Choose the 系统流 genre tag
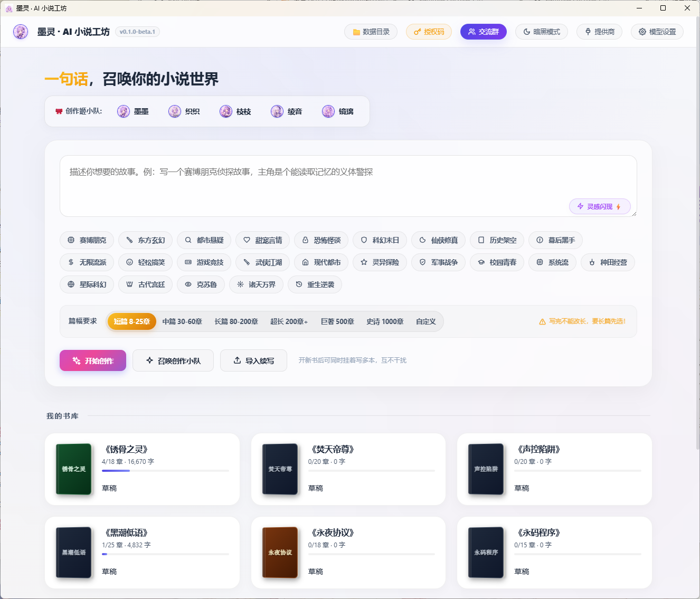 tap(552, 262)
